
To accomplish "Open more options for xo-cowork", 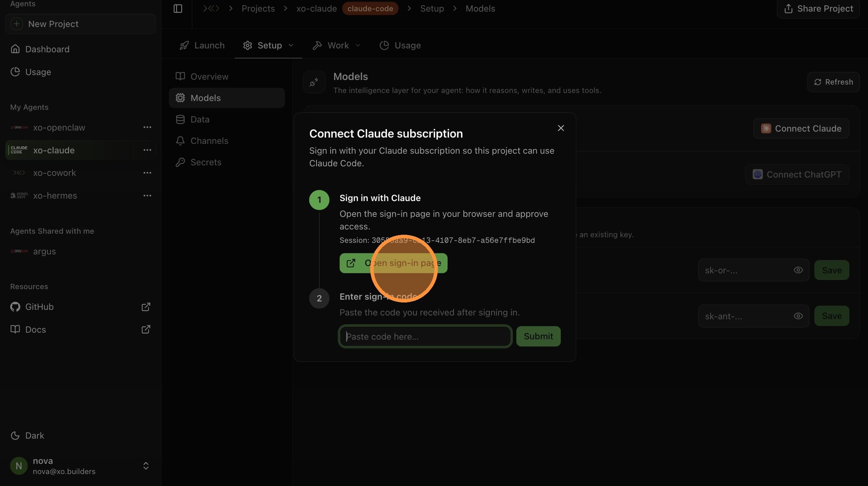I will click(x=147, y=173).
